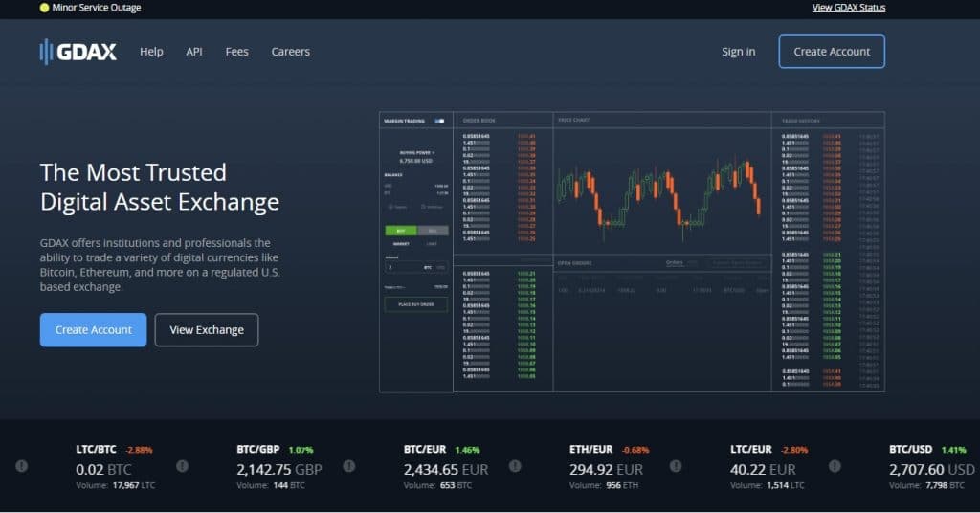980x513 pixels.
Task: Expand the Buying Power dropdown
Action: coord(416,152)
